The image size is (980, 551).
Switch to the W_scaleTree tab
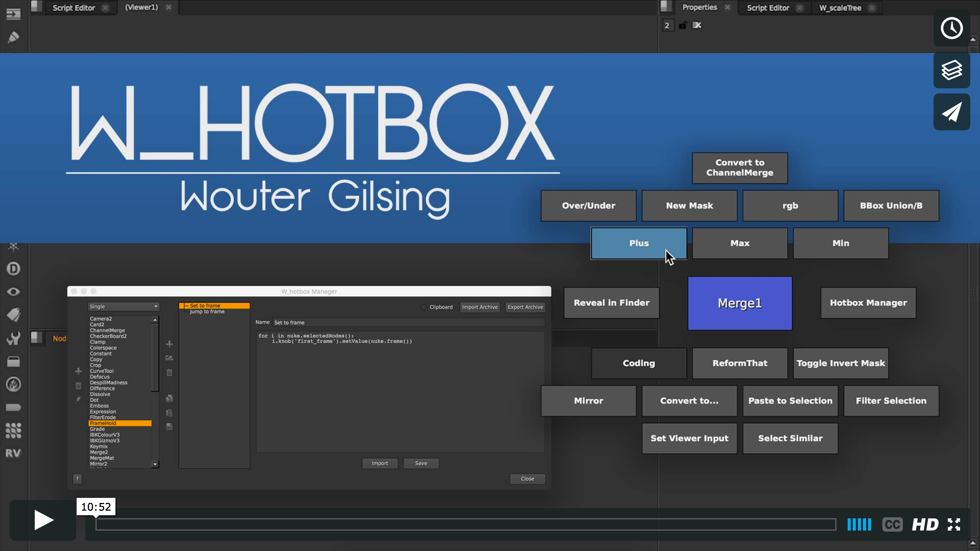(x=840, y=8)
